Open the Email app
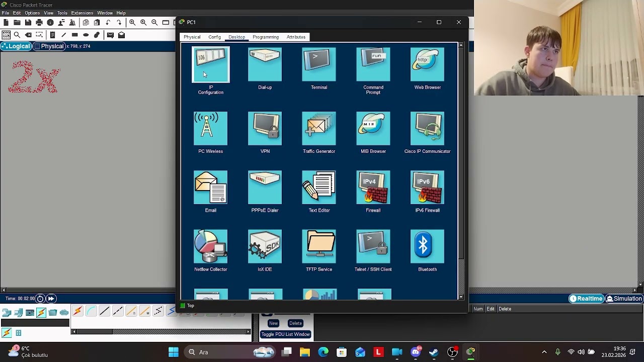The image size is (644, 362). [x=210, y=188]
